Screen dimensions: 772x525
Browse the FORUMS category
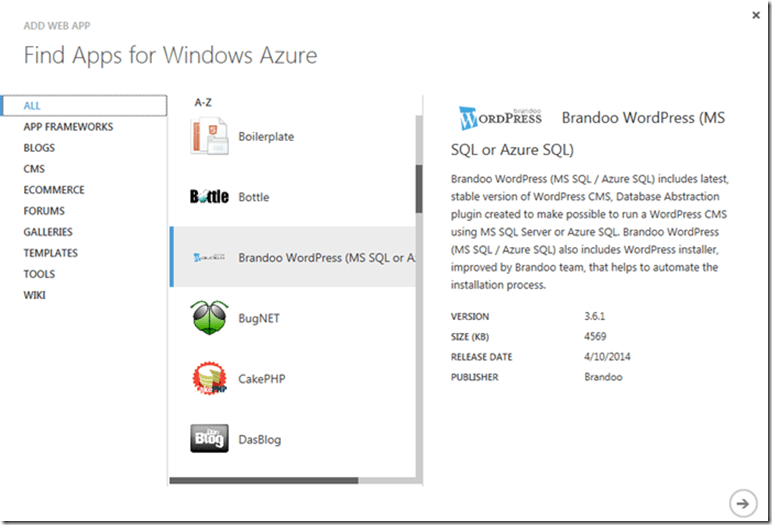[44, 211]
